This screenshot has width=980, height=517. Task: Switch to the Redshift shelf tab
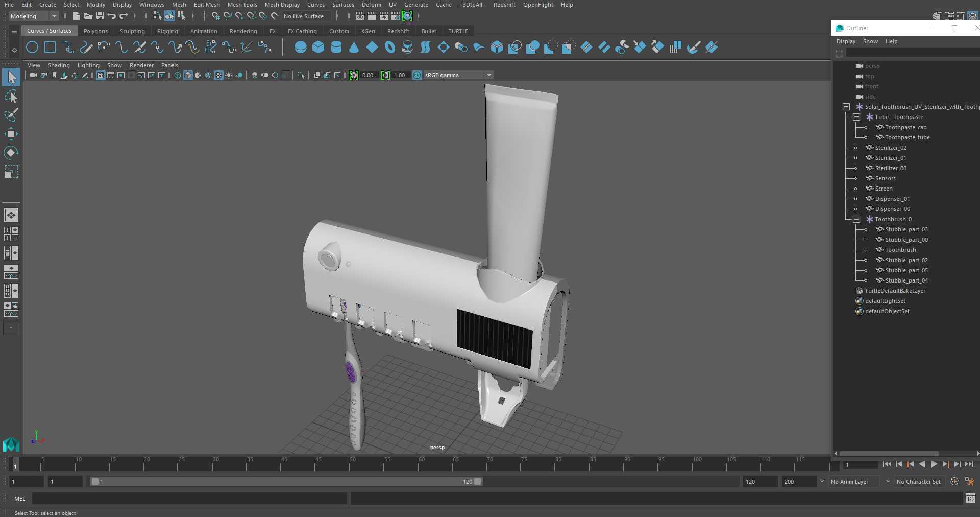click(398, 31)
